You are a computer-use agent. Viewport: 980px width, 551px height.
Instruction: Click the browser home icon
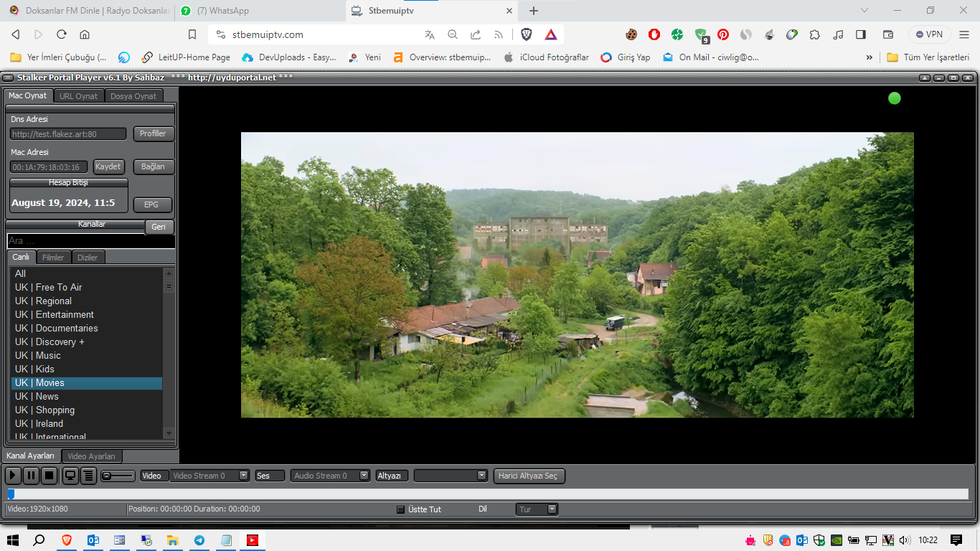85,34
